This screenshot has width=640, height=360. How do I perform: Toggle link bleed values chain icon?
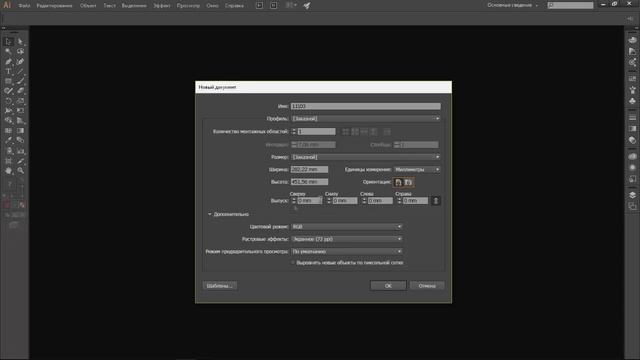coord(436,200)
